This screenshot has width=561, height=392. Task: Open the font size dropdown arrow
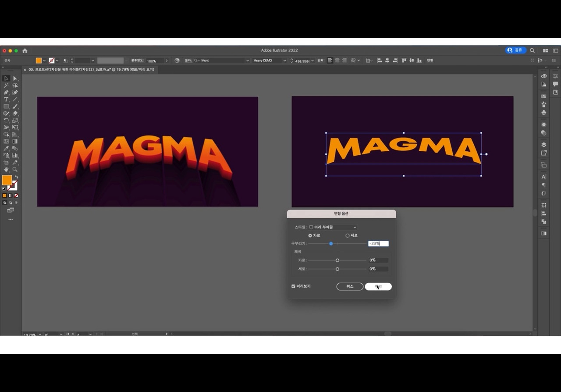[x=312, y=61]
